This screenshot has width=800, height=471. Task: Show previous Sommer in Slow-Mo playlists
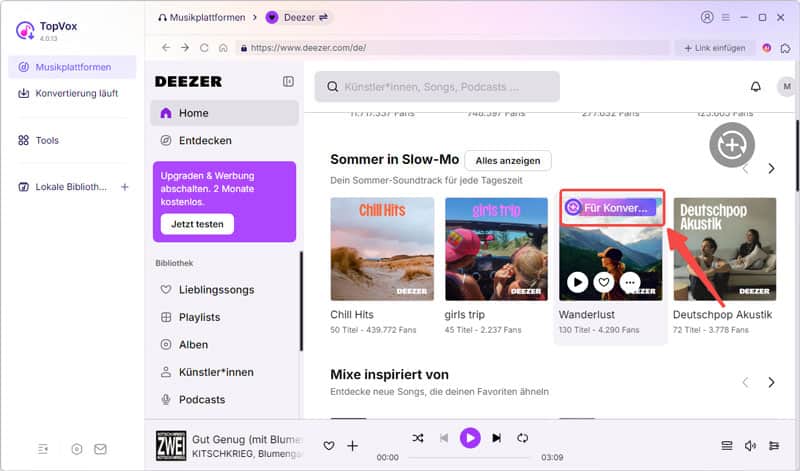[x=745, y=168]
